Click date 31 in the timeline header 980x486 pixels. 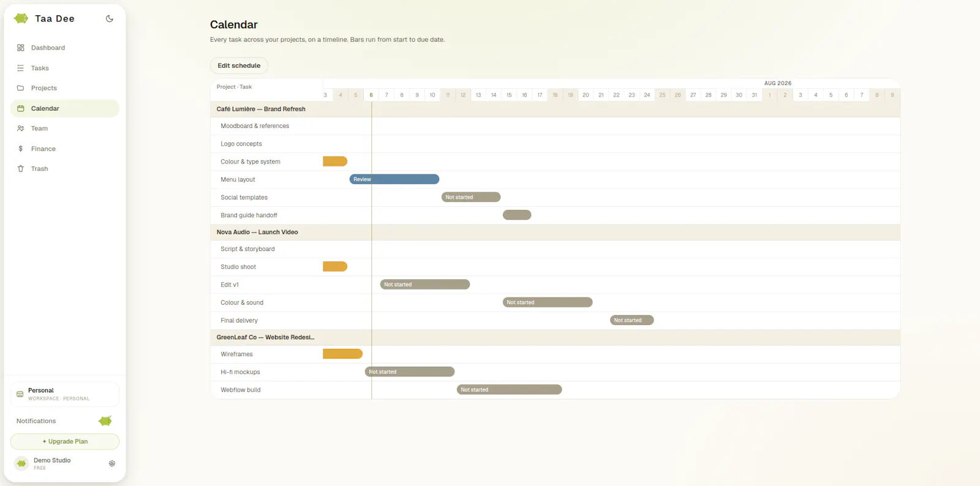point(754,95)
